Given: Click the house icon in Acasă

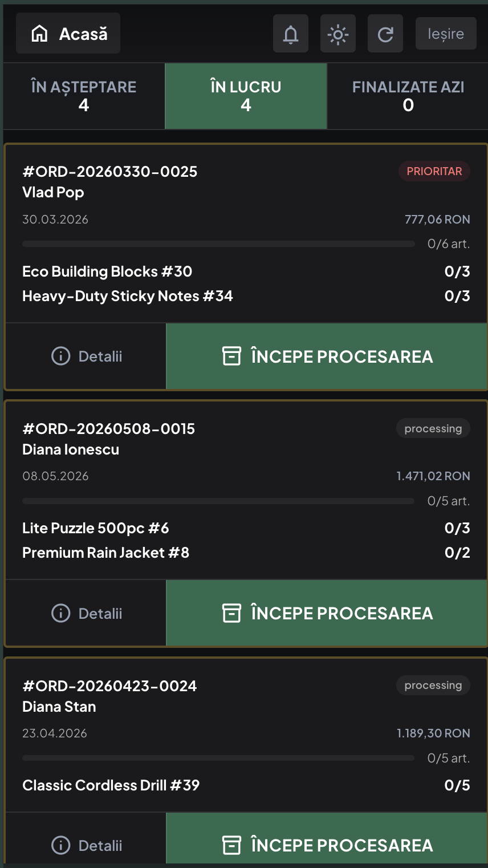Looking at the screenshot, I should [40, 34].
